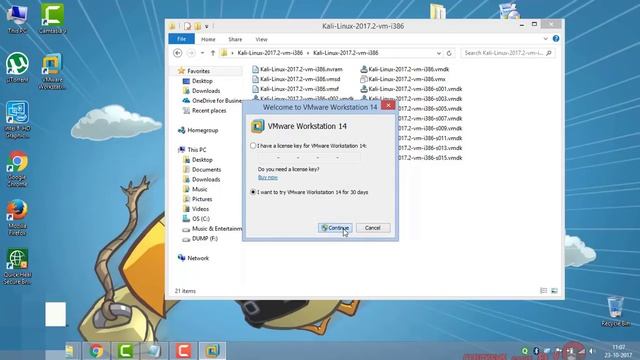The width and height of the screenshot is (640, 360).
Task: Open Quick Heal Secure Browser shortcut
Action: pyautogui.click(x=17, y=267)
